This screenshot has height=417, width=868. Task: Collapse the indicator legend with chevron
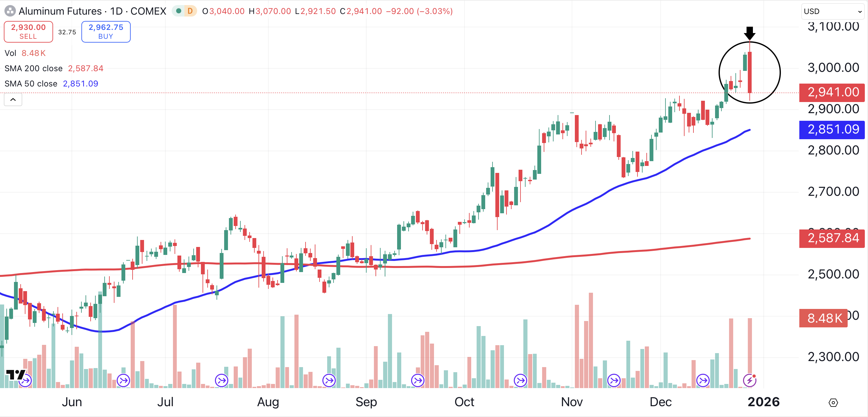pyautogui.click(x=13, y=99)
